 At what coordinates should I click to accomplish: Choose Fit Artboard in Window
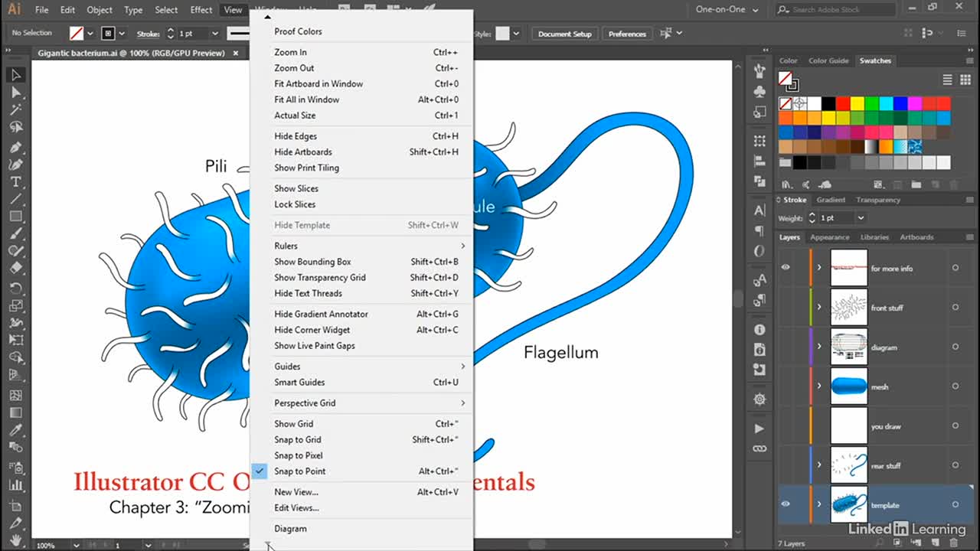pos(361,83)
